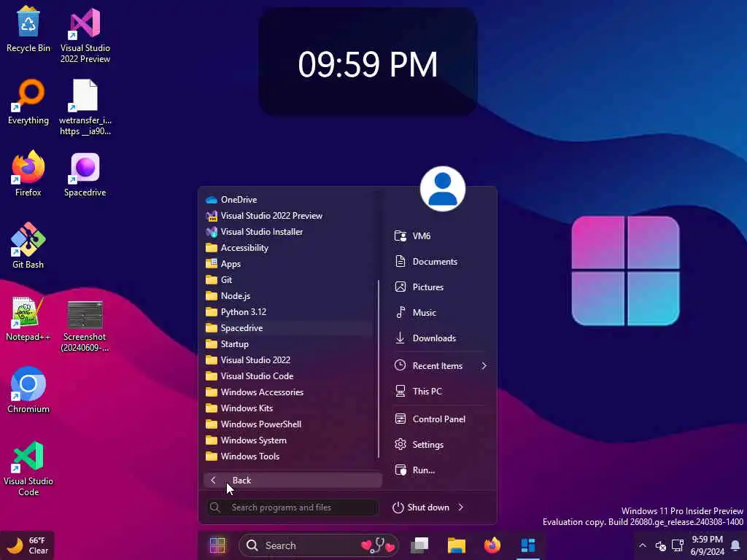Select the Spacedrive desktop shortcut

click(x=85, y=174)
